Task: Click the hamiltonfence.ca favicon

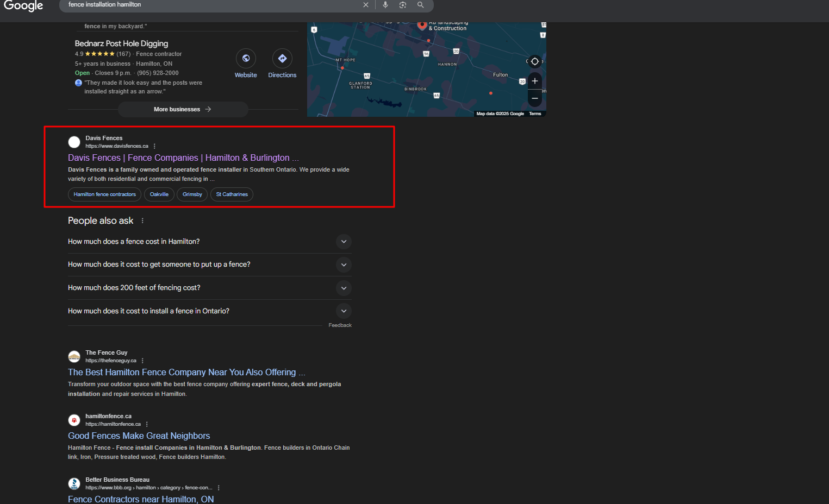Action: coord(74,420)
